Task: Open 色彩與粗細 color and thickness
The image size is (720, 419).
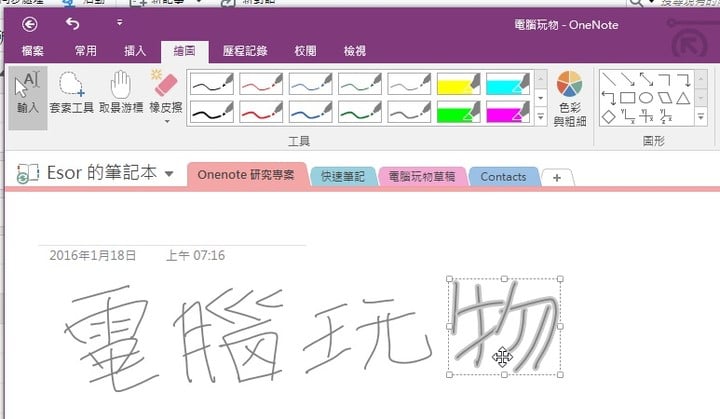Action: click(569, 98)
